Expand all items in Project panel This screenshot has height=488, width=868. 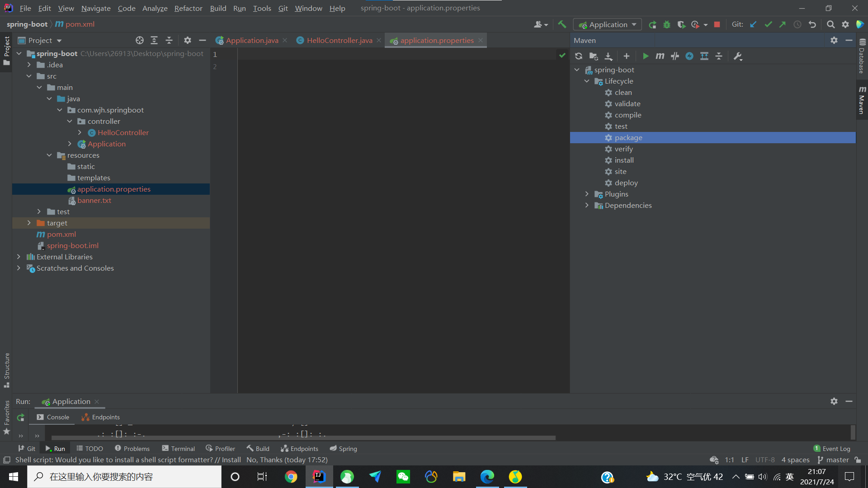[154, 40]
